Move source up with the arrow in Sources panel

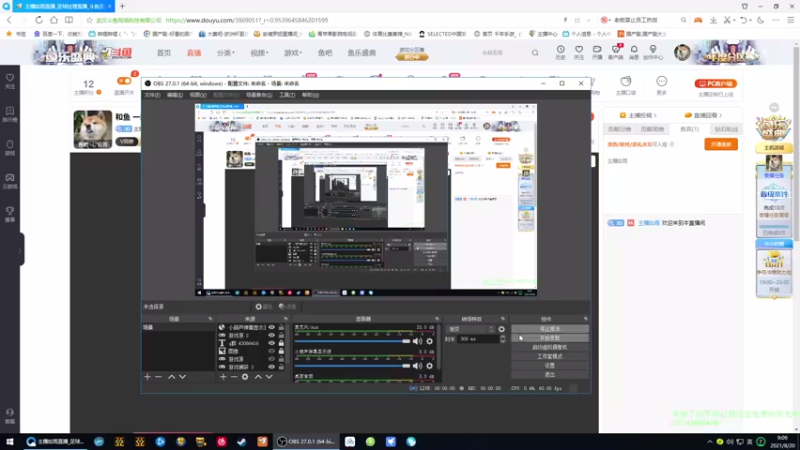click(x=258, y=377)
